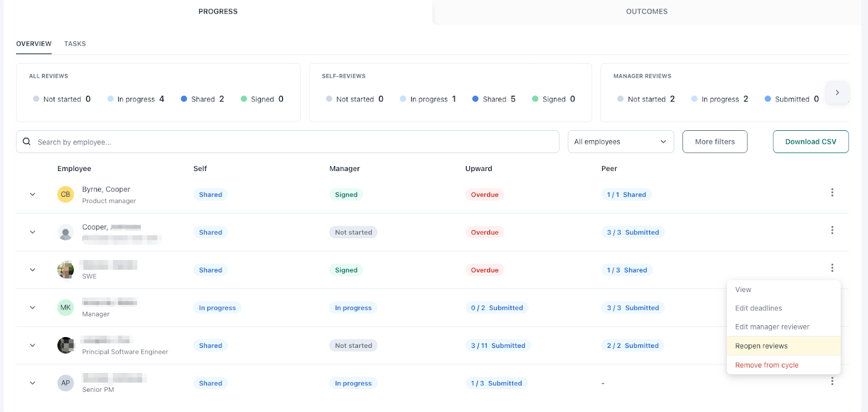Viewport: 868px width, 412px height.
Task: Select Reopen reviews from the context menu
Action: (761, 346)
